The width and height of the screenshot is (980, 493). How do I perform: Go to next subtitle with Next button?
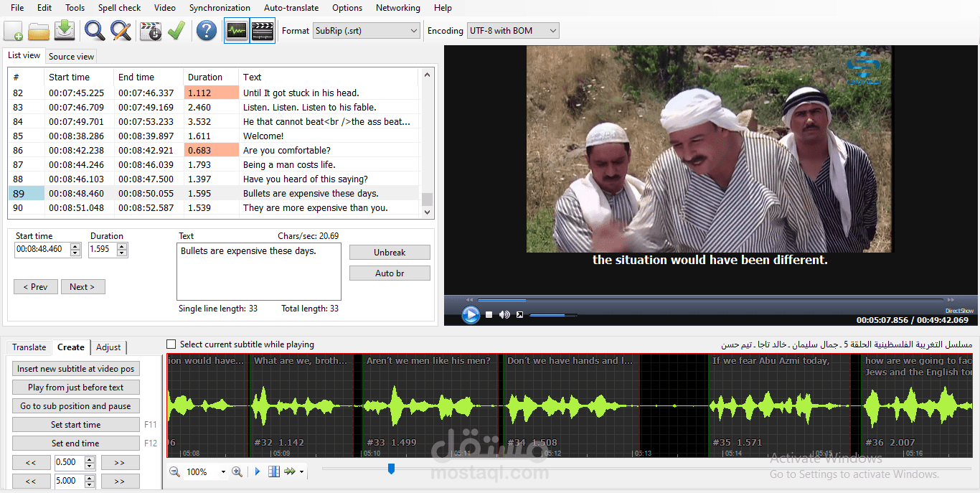coord(83,287)
